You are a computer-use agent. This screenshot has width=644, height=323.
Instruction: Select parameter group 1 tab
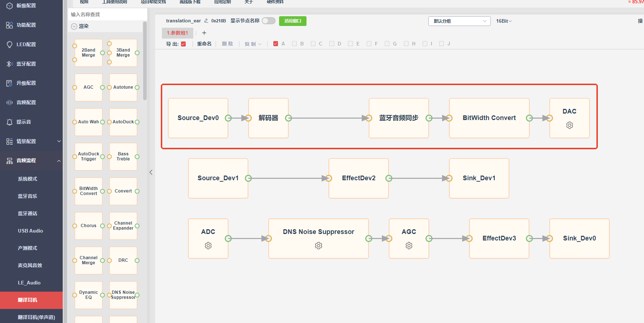177,33
